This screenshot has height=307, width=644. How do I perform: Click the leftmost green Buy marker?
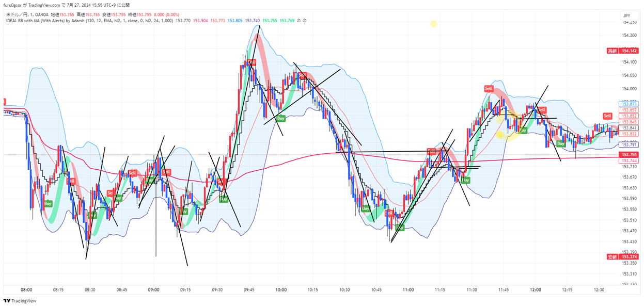(48, 203)
